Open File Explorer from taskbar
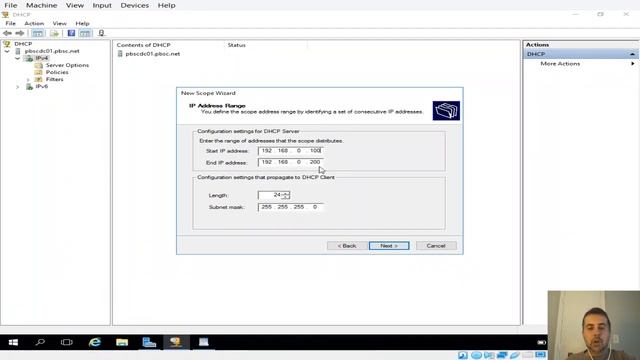The width and height of the screenshot is (640, 360). pos(122,342)
